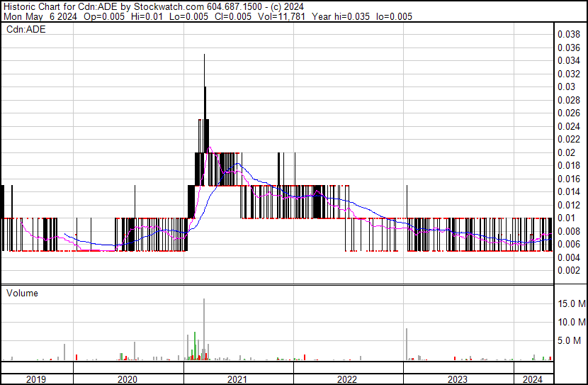Click the 2020 year label
Screen dimensions: 588x385
click(x=128, y=379)
